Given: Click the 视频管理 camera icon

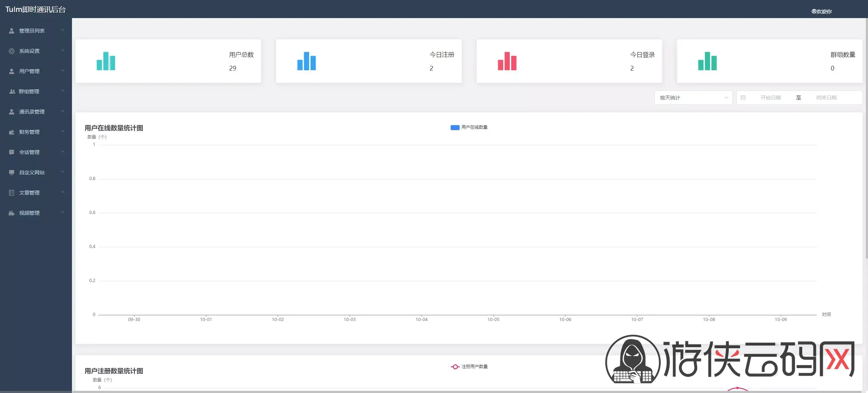Looking at the screenshot, I should [12, 213].
